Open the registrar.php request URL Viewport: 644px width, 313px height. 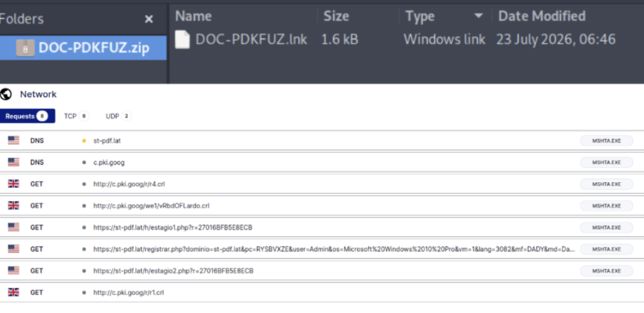pyautogui.click(x=334, y=249)
